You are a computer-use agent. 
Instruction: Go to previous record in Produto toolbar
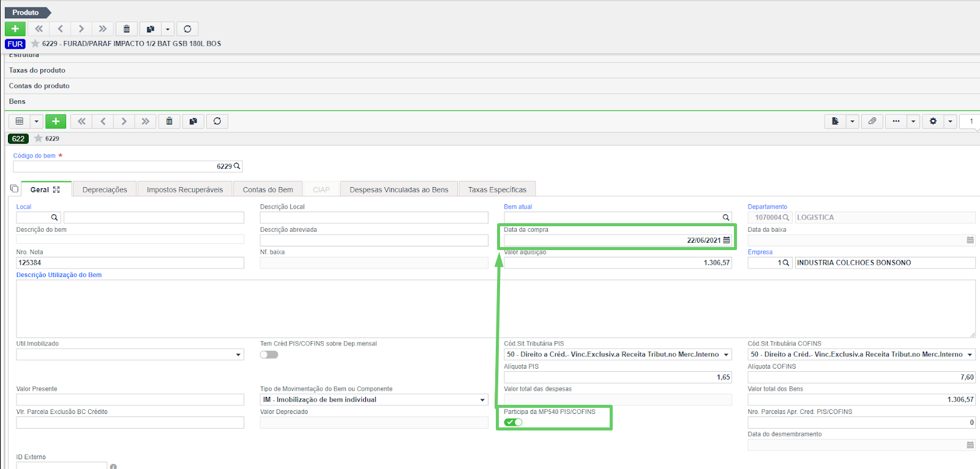[60, 29]
